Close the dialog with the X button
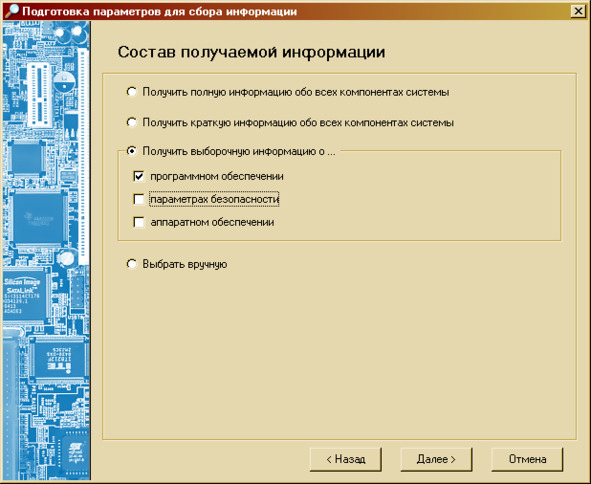This screenshot has height=484, width=591. [578, 11]
